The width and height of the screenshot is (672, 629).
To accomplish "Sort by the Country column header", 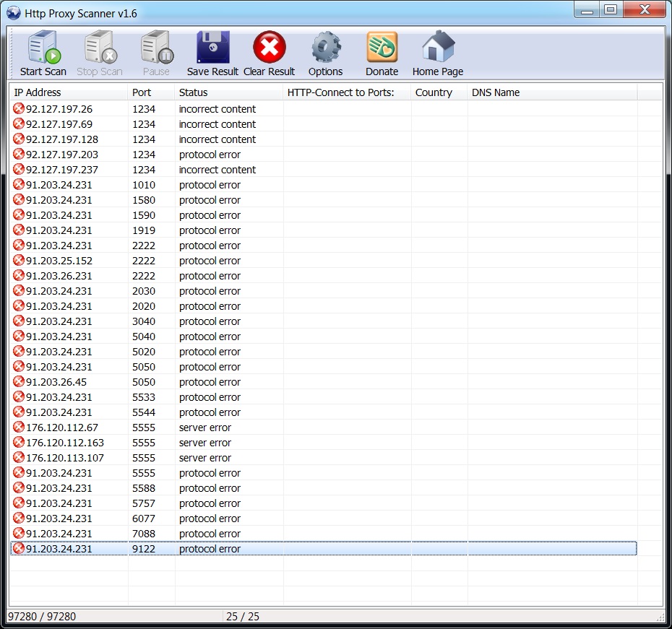I will point(439,92).
